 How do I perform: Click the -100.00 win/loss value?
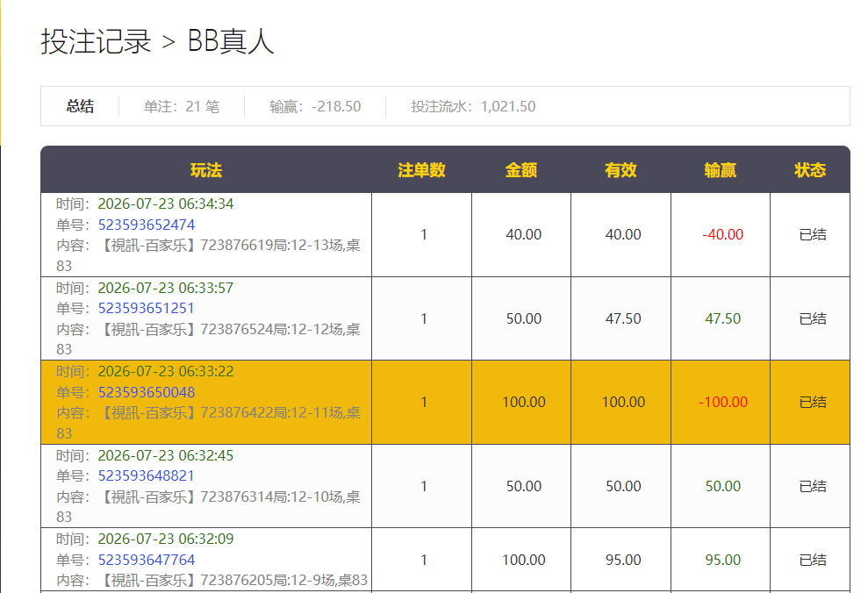point(722,402)
